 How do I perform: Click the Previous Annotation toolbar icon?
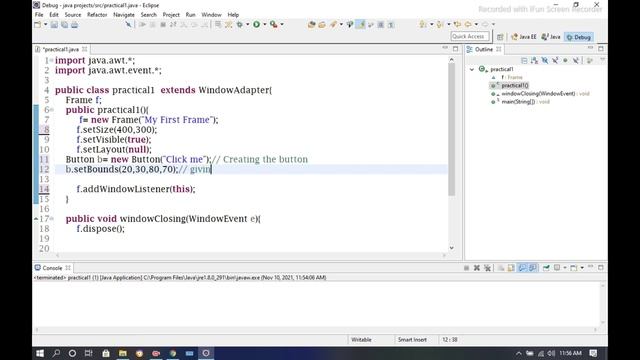pyautogui.click(x=440, y=25)
